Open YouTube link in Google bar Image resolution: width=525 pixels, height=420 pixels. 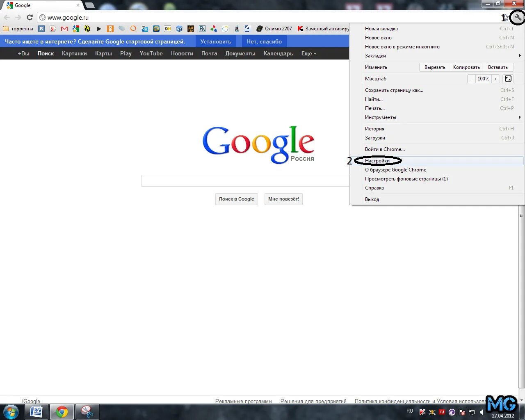click(x=151, y=53)
